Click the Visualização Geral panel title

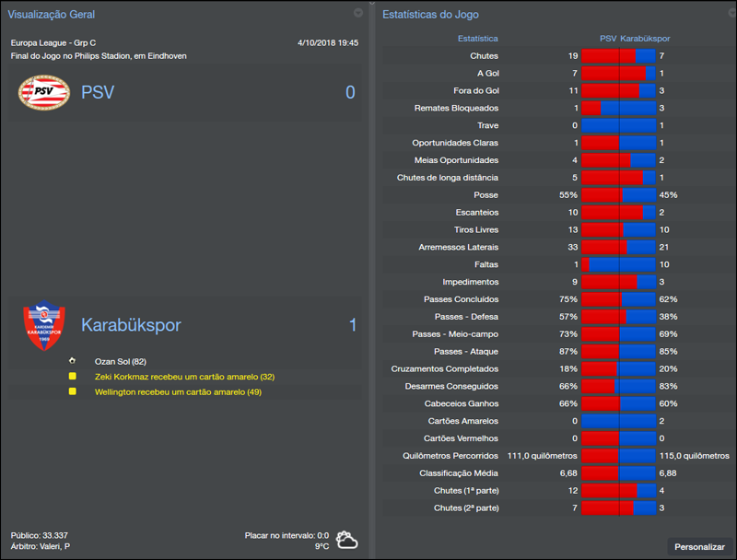point(51,15)
